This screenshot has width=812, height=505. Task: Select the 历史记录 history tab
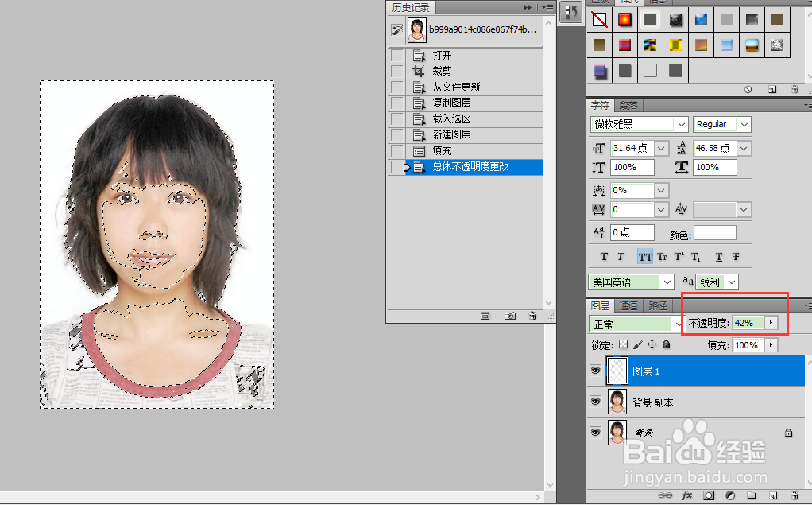tap(411, 7)
